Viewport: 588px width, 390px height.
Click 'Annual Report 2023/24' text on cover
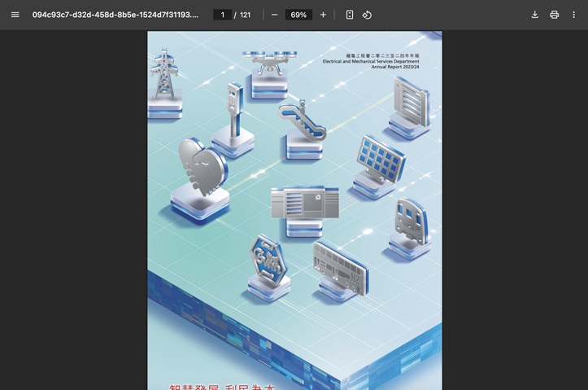click(395, 67)
